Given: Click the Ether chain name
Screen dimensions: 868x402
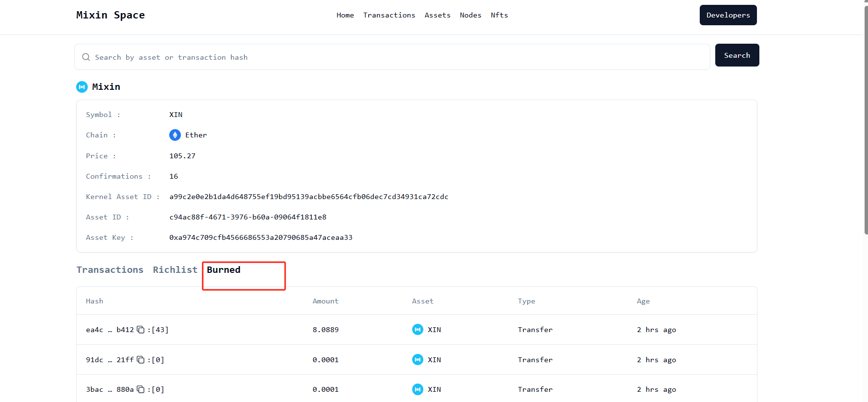Looking at the screenshot, I should point(196,135).
